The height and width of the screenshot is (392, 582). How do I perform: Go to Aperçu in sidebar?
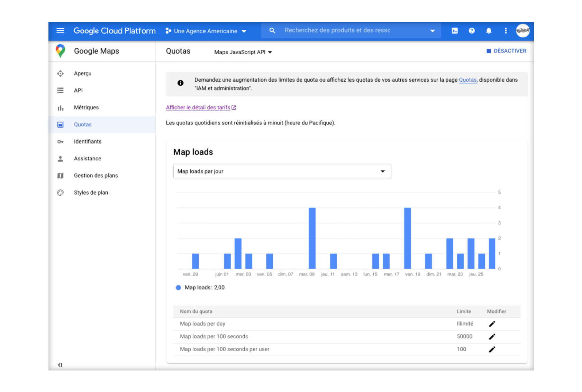click(x=83, y=73)
